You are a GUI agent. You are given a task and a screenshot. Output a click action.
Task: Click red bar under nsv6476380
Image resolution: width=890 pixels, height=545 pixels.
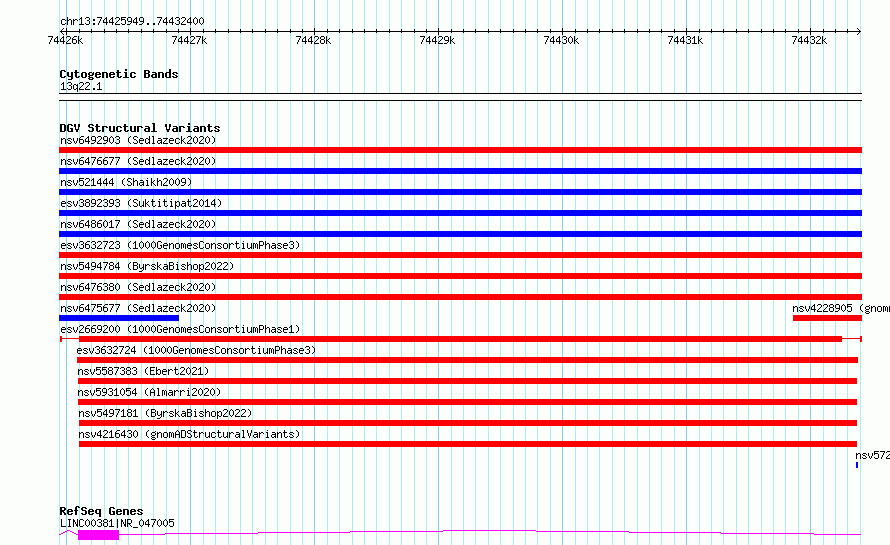pos(460,297)
